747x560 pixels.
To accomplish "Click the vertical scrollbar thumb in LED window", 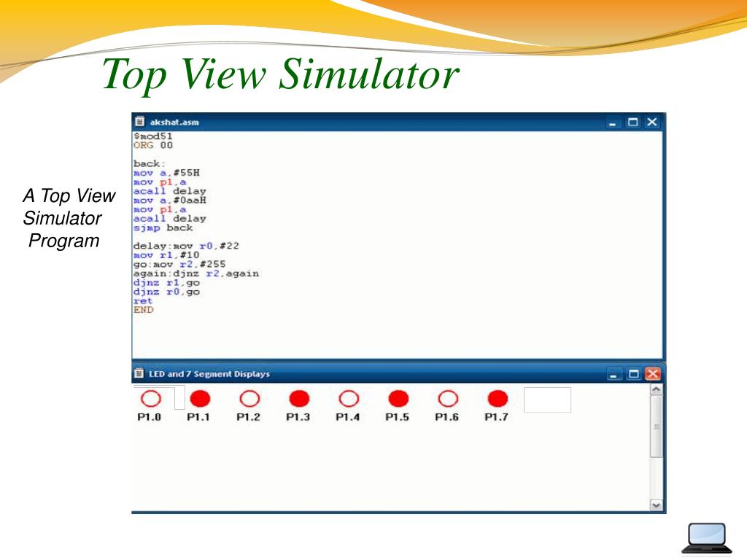I will pos(656,426).
